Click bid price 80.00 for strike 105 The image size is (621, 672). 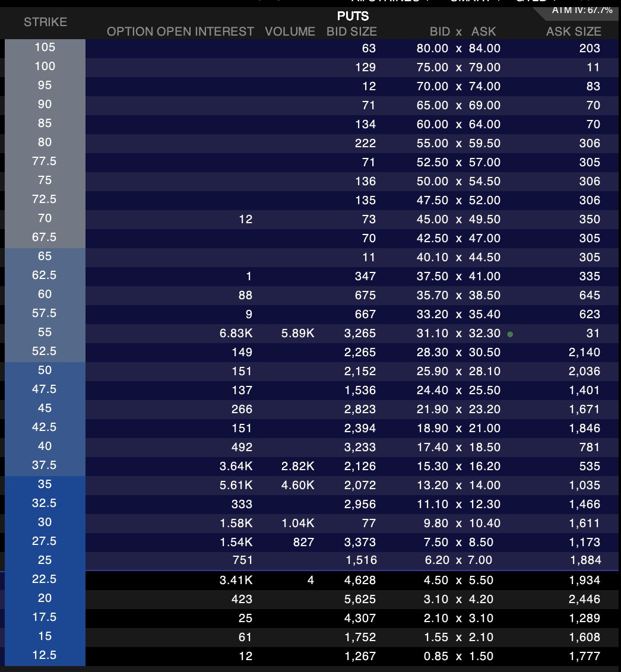[432, 49]
